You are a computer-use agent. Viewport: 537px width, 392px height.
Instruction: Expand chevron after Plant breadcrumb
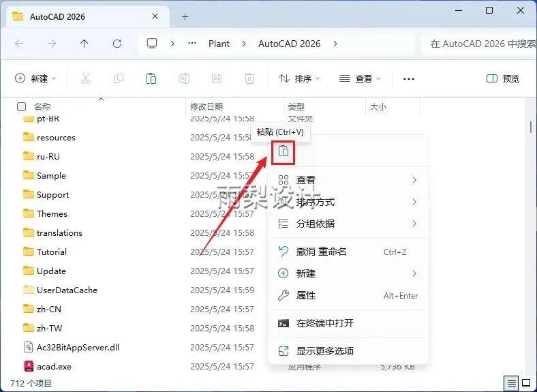[244, 44]
